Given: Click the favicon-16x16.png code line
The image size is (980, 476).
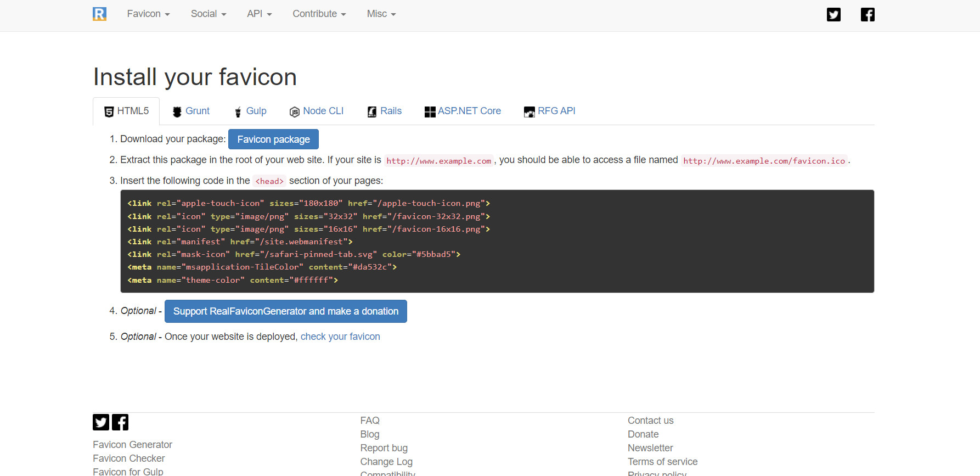Looking at the screenshot, I should tap(308, 229).
